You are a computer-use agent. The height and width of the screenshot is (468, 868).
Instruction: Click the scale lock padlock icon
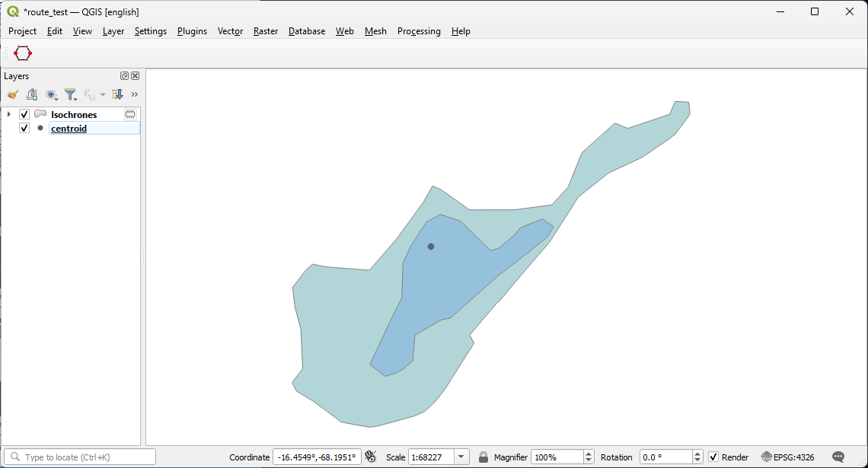click(483, 457)
